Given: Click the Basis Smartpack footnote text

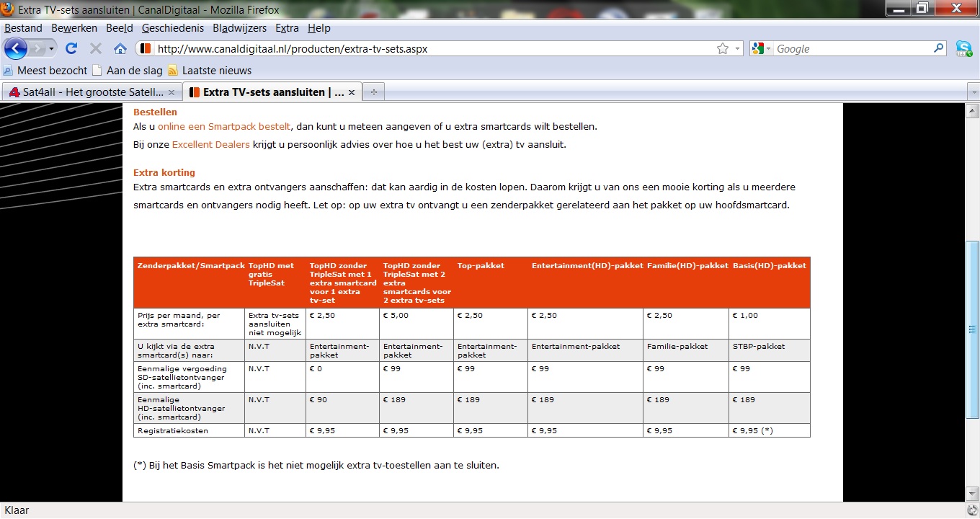Looking at the screenshot, I should coord(316,465).
